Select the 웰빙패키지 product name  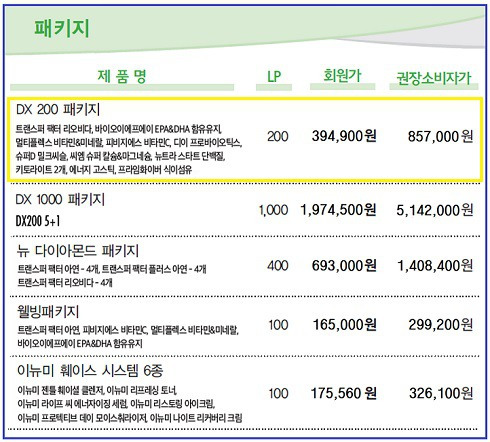pos(48,312)
